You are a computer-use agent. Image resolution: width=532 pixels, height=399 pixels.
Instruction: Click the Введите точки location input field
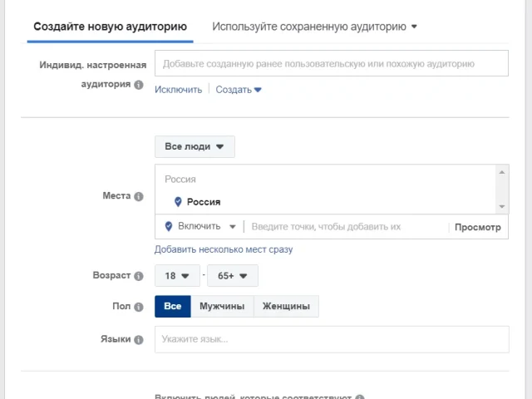pos(346,227)
